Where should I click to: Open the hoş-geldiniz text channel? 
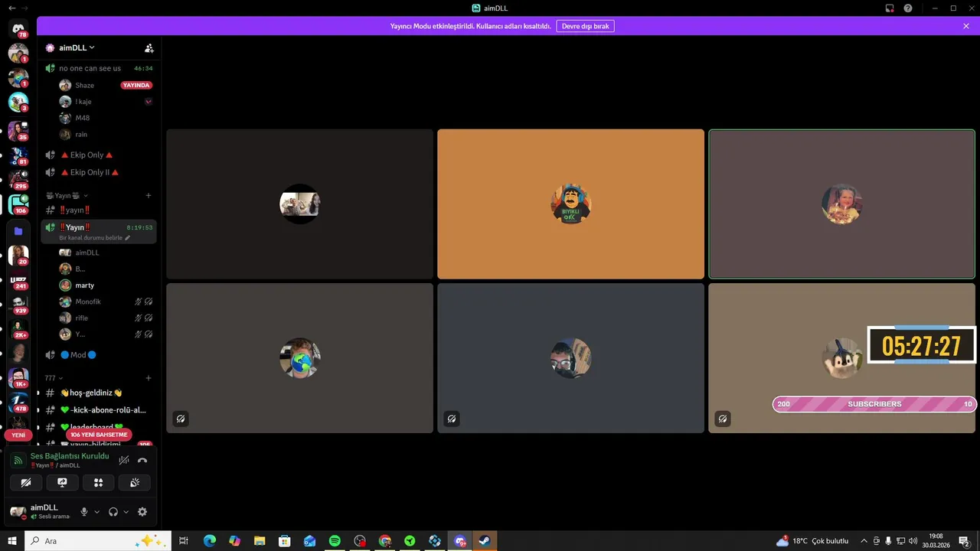pyautogui.click(x=99, y=393)
